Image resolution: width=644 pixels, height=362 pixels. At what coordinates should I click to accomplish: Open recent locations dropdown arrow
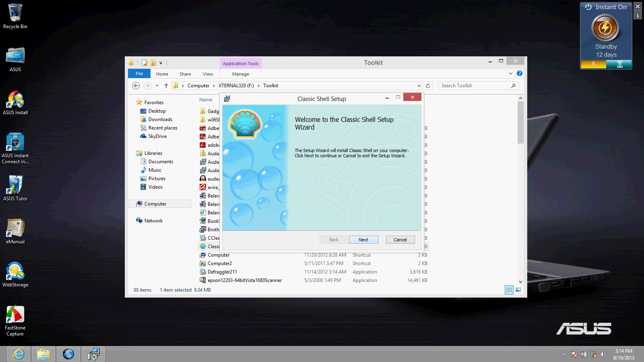[157, 86]
